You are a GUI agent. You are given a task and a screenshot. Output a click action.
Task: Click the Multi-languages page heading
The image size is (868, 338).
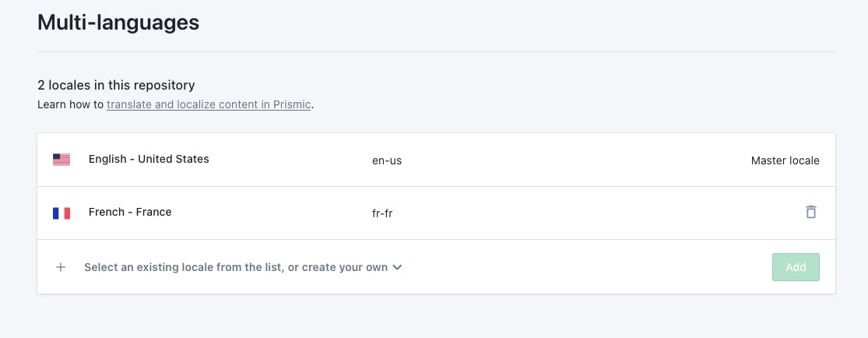tap(118, 23)
